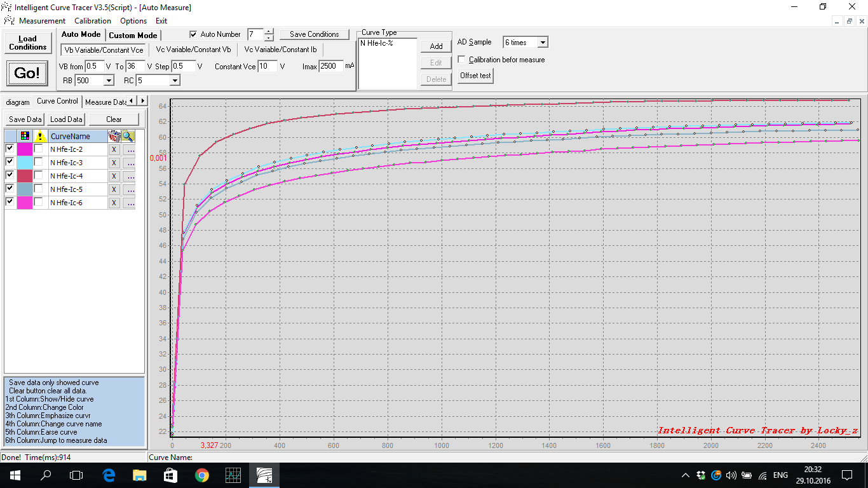Change color of curve N Hfe-Ic-3
Viewport: 868px width, 488px height.
pos(25,162)
